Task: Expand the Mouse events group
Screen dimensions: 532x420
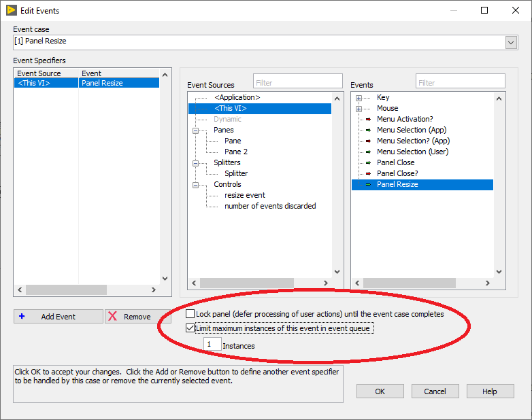Action: coord(359,109)
